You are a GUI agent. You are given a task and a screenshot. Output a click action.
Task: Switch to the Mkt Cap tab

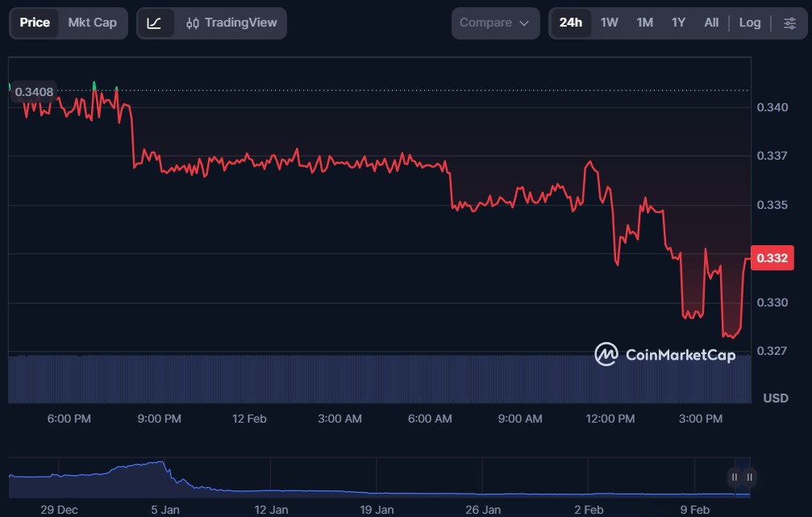tap(92, 23)
